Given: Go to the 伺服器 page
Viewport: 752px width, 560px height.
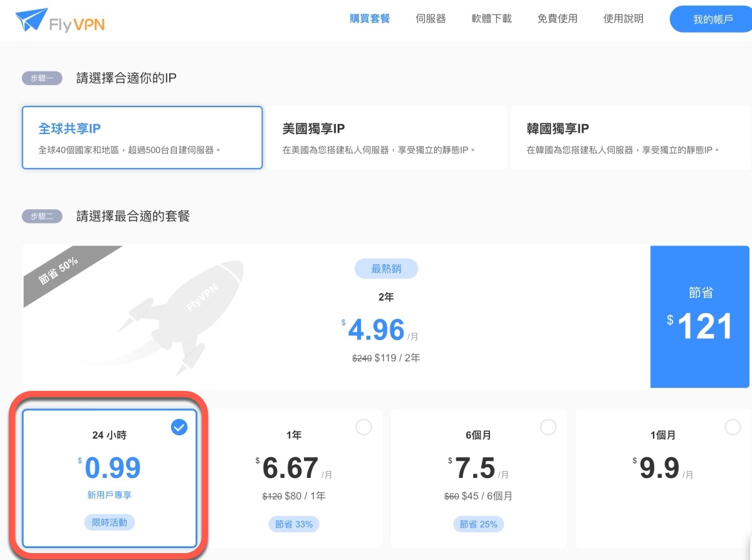Looking at the screenshot, I should (x=431, y=19).
